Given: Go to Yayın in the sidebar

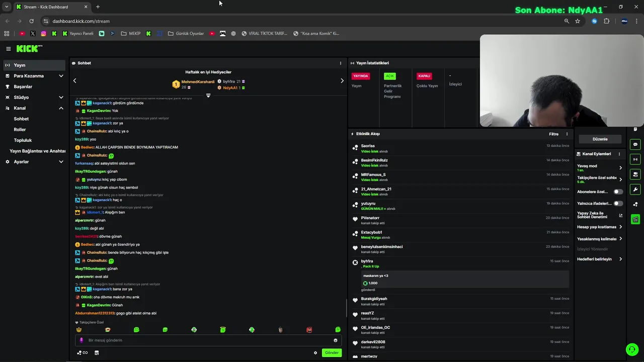Looking at the screenshot, I should [34, 65].
